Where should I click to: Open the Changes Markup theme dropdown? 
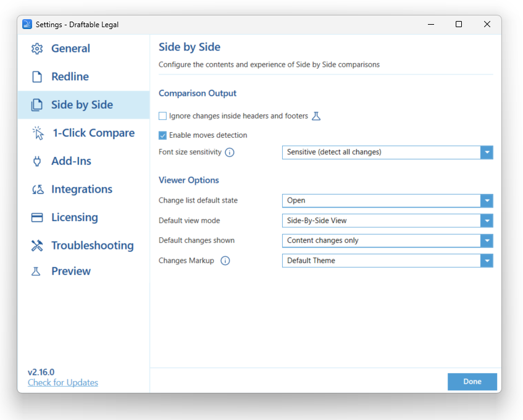coord(387,261)
